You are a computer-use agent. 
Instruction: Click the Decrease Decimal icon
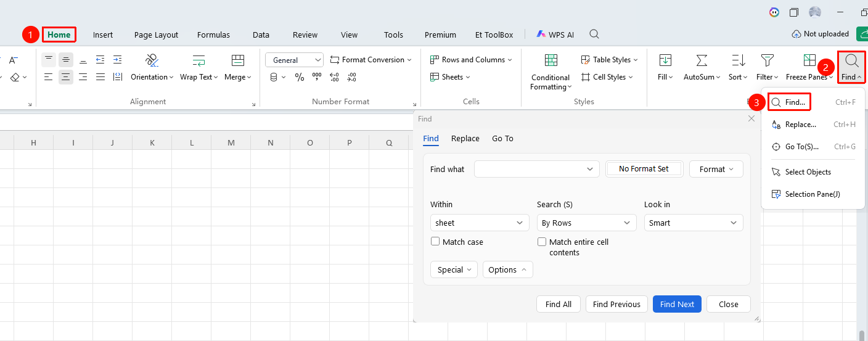tap(351, 77)
